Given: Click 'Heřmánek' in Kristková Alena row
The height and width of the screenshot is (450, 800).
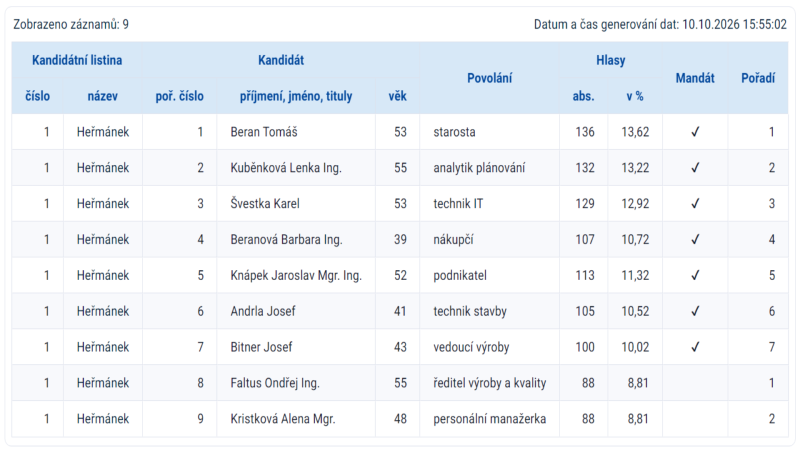Looking at the screenshot, I should tap(103, 419).
